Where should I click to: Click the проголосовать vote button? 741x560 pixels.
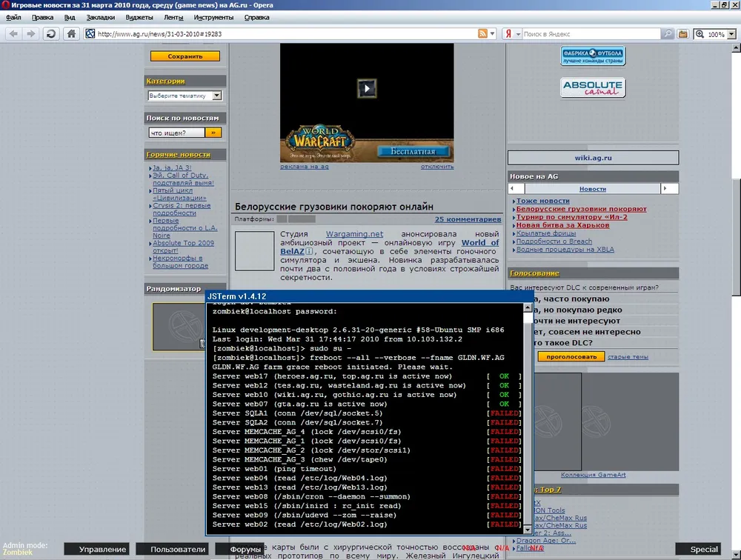(x=566, y=356)
